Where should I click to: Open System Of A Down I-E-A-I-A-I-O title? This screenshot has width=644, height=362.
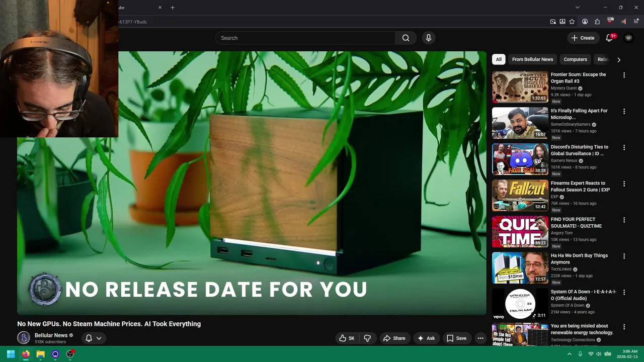click(x=583, y=295)
